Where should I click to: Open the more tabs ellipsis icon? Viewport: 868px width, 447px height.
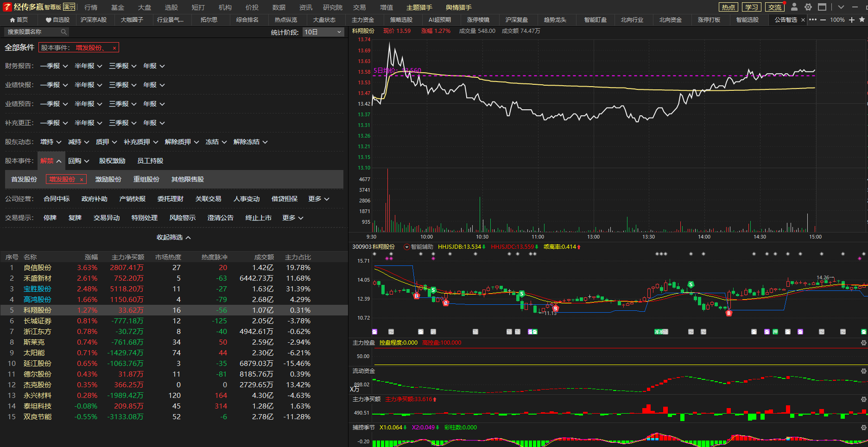pos(813,20)
